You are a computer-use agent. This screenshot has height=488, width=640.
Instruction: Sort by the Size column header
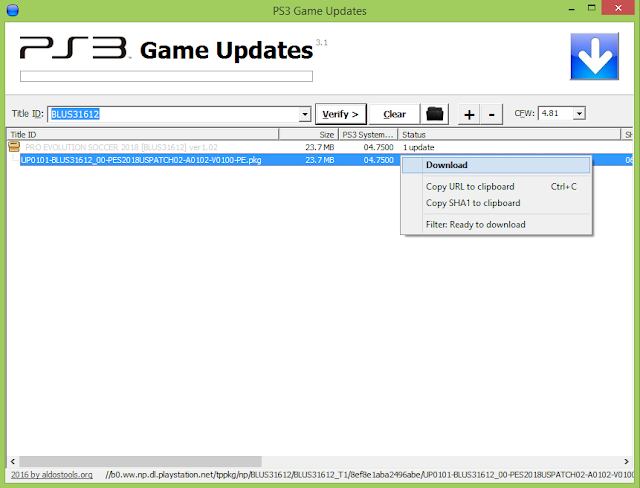point(309,135)
